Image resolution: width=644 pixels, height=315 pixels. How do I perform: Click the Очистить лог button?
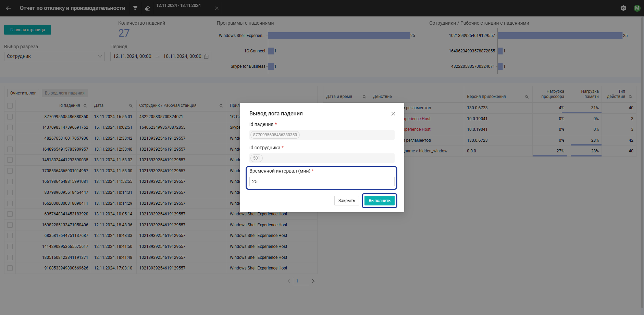(x=23, y=93)
